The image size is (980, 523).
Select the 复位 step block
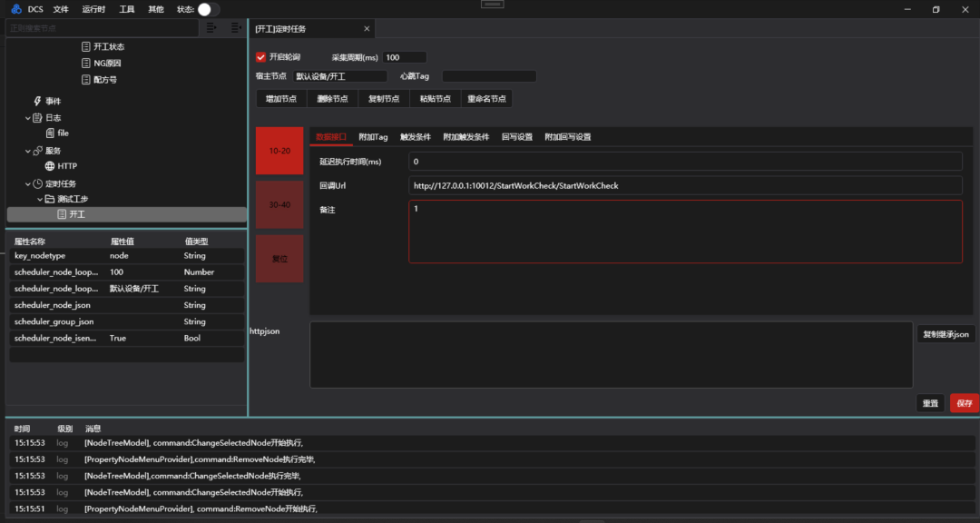pyautogui.click(x=279, y=259)
